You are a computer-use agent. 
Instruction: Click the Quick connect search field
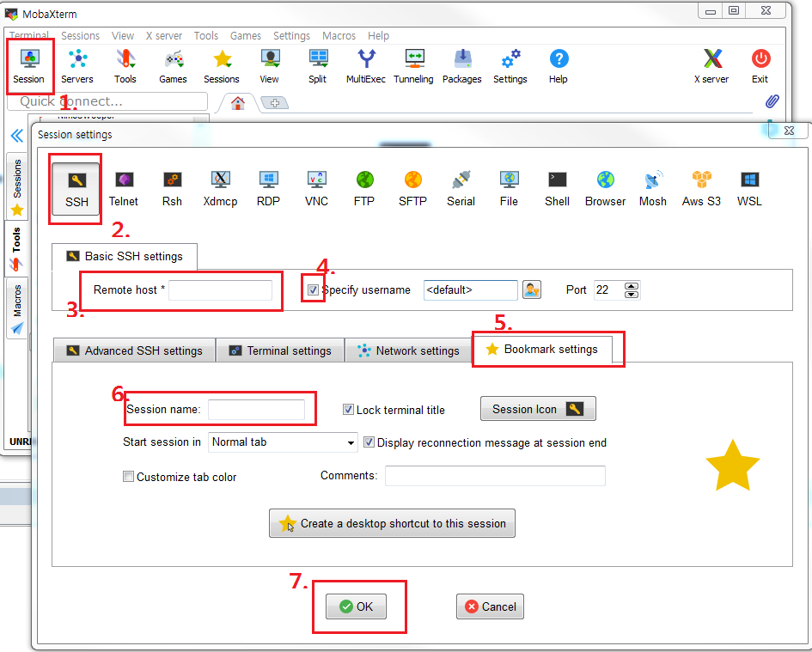coord(107,101)
